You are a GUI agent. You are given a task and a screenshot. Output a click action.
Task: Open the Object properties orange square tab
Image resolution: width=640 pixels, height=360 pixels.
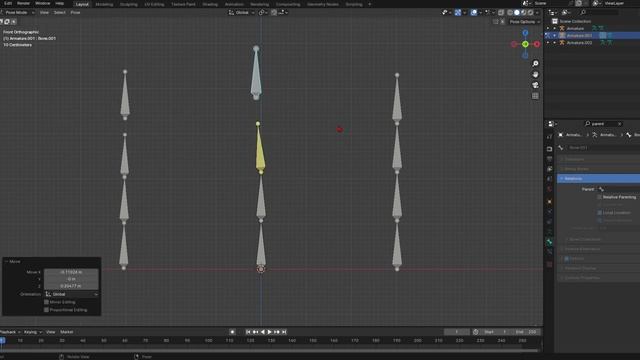(549, 201)
